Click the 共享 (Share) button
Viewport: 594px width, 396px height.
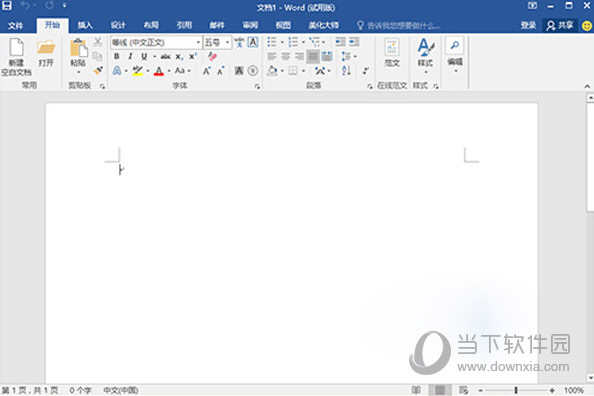560,25
